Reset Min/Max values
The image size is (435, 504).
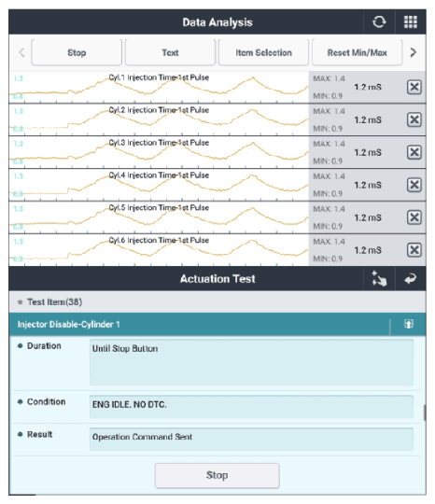tap(357, 52)
